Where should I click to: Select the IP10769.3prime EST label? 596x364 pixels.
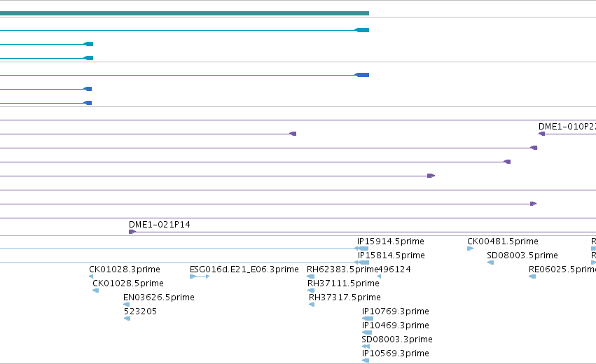[x=395, y=311]
